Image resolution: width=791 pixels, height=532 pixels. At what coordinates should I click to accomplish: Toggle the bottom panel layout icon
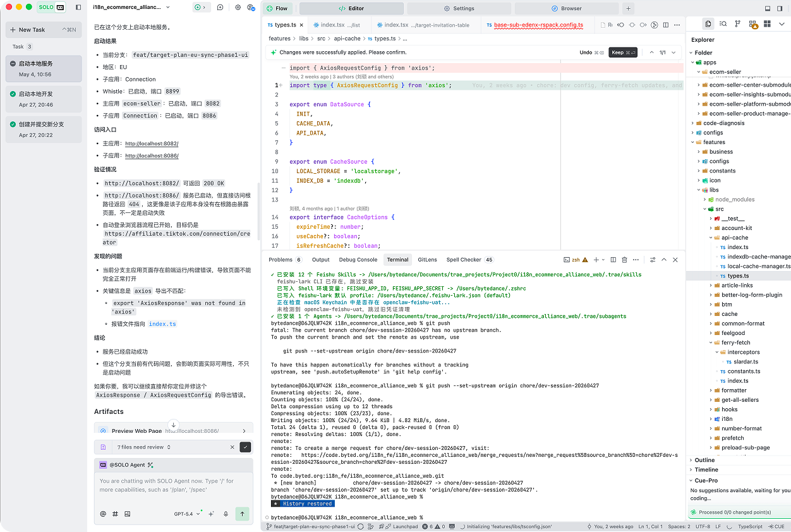coord(768,8)
